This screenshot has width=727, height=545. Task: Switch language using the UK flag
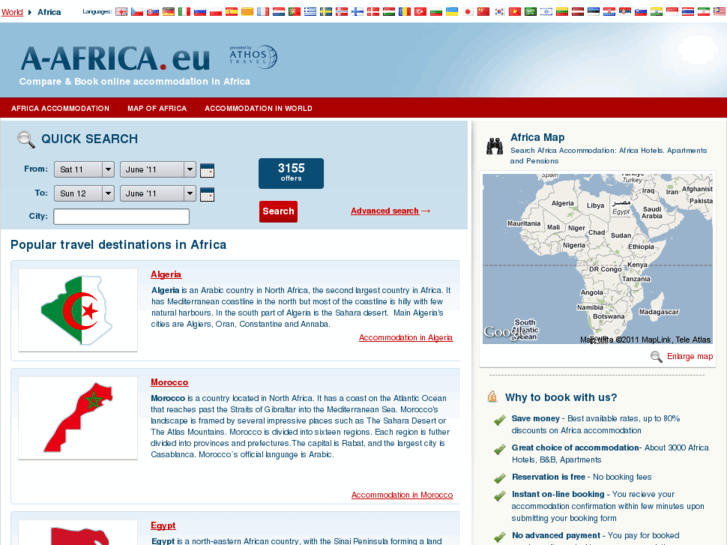pyautogui.click(x=121, y=12)
